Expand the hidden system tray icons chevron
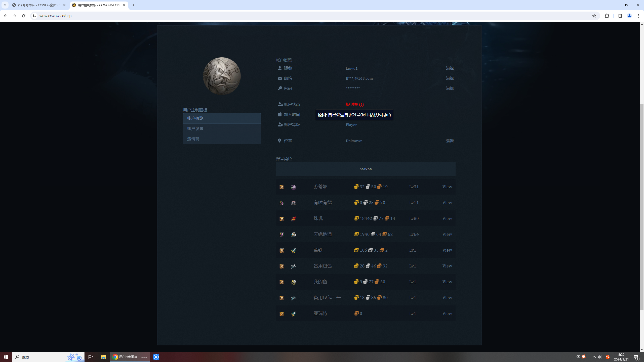The width and height of the screenshot is (644, 362). (594, 357)
